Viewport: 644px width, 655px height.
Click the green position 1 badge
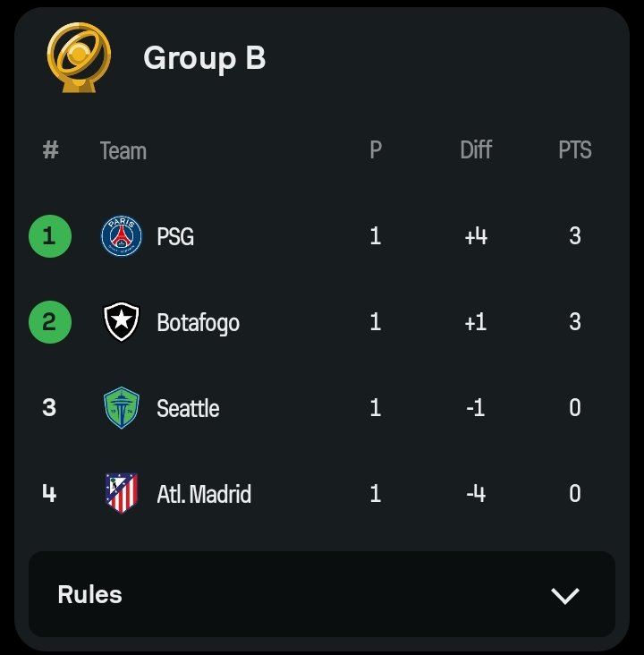pyautogui.click(x=50, y=236)
